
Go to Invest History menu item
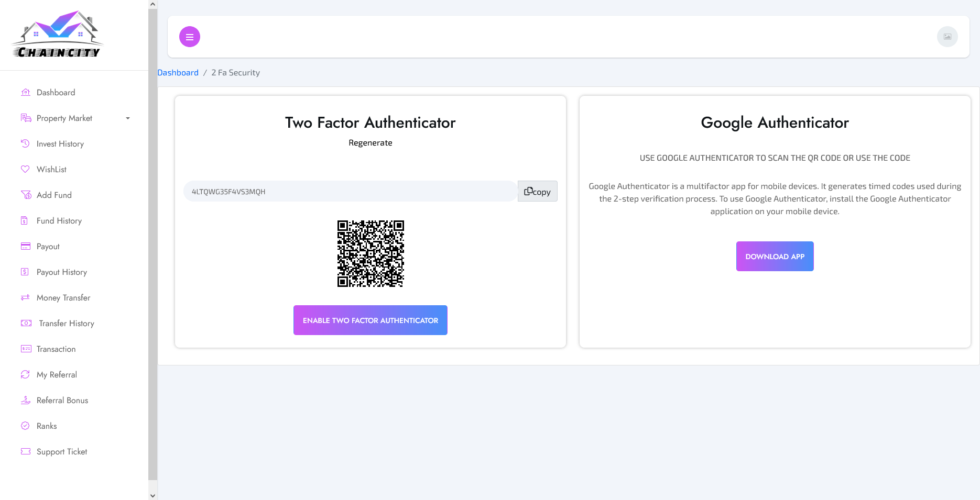[60, 144]
